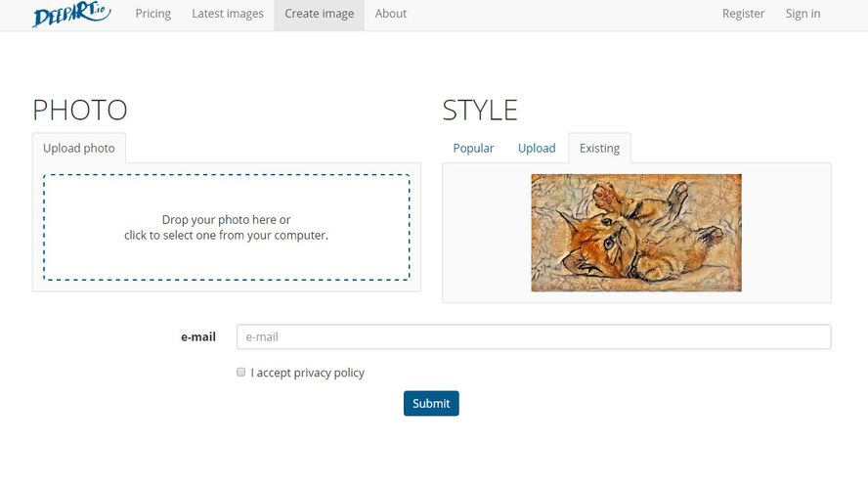Select the Existing style tab

(x=599, y=149)
